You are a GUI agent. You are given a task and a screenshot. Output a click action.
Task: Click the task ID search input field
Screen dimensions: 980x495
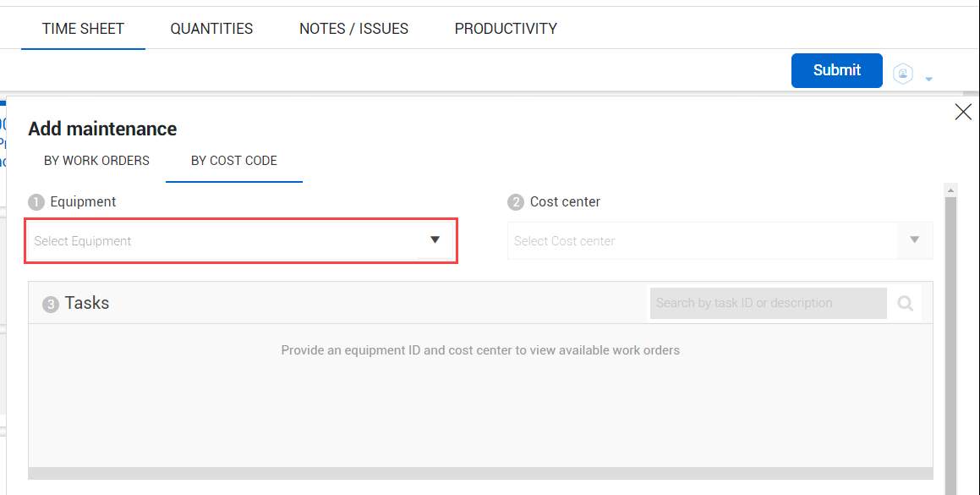pos(768,303)
